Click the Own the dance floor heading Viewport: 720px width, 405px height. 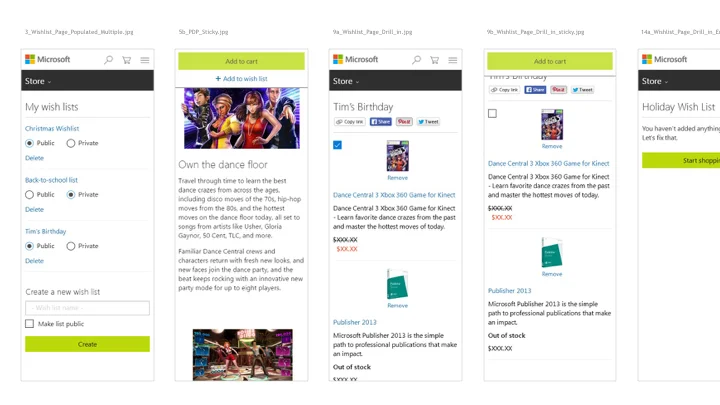(223, 164)
